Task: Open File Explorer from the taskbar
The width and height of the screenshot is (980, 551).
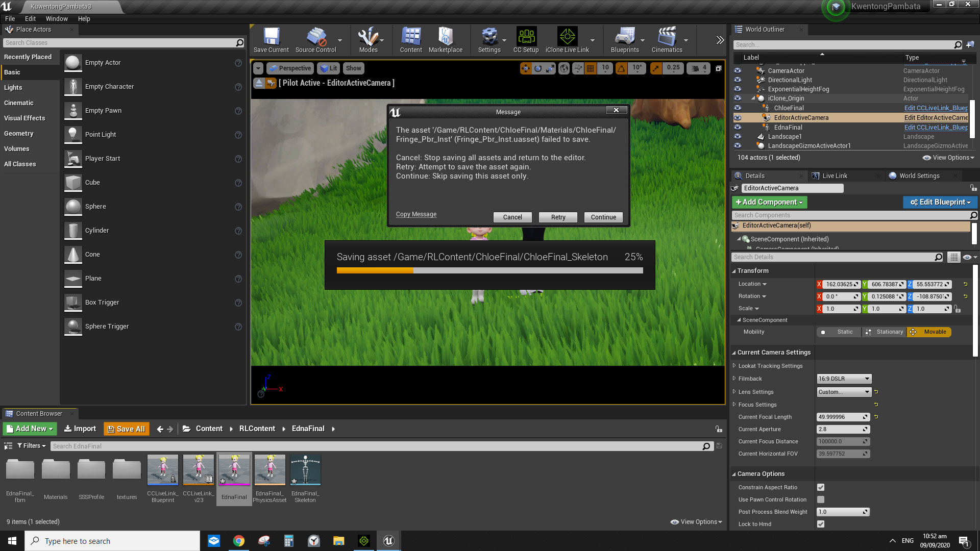Action: [x=338, y=541]
